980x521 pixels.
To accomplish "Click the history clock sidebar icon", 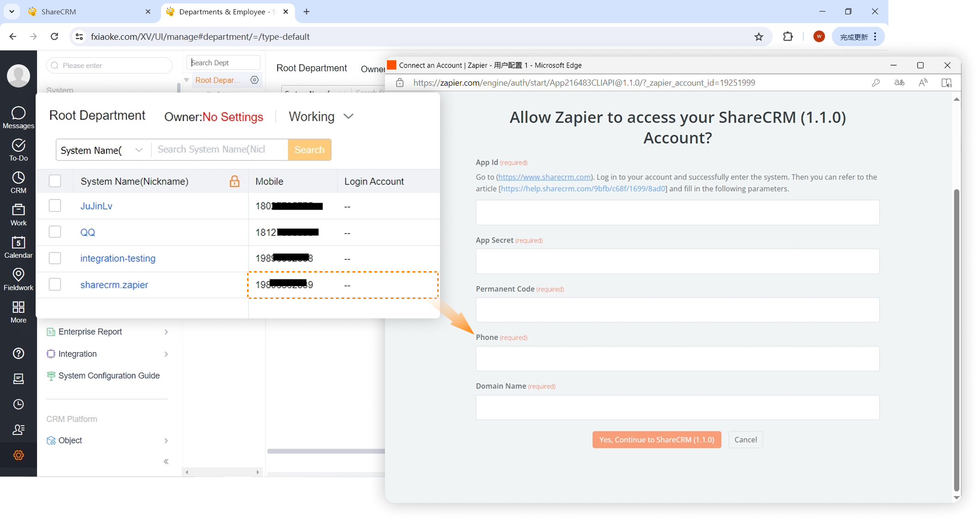I will 19,404.
